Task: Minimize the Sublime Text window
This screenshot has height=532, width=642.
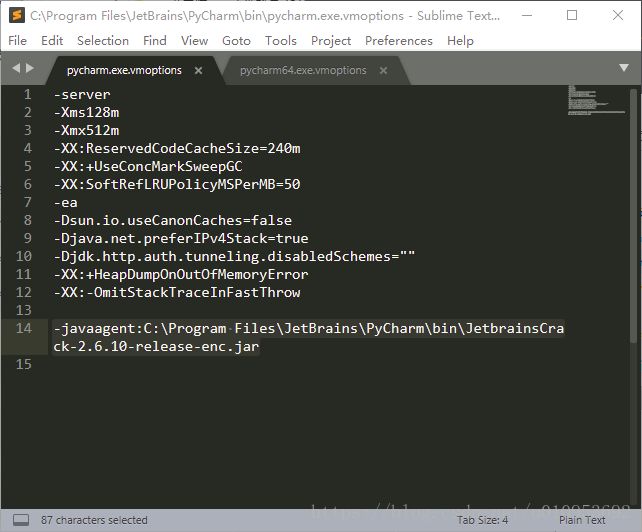Action: (x=527, y=16)
